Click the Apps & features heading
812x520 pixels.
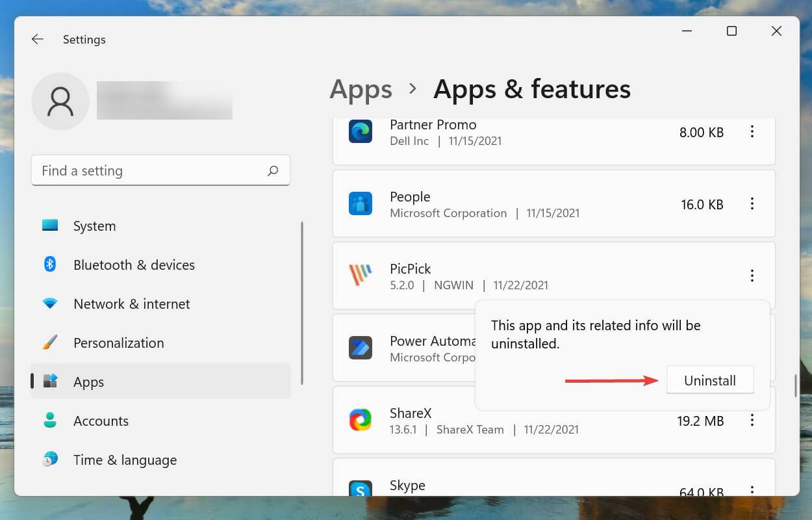point(532,90)
